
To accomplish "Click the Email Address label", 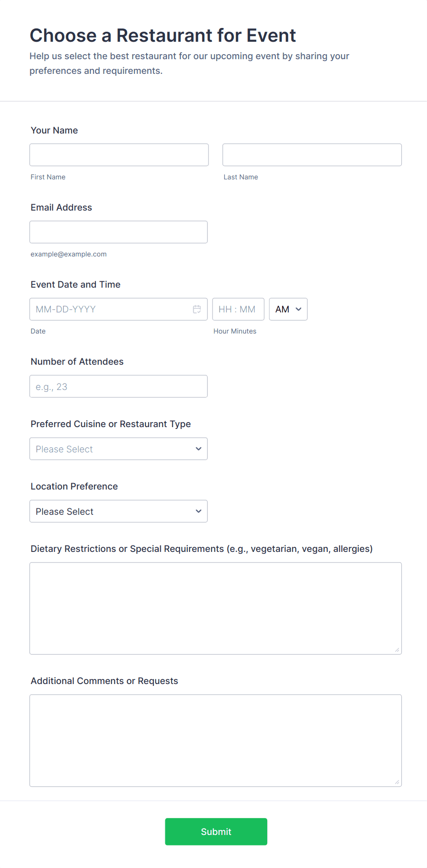I will pyautogui.click(x=61, y=207).
